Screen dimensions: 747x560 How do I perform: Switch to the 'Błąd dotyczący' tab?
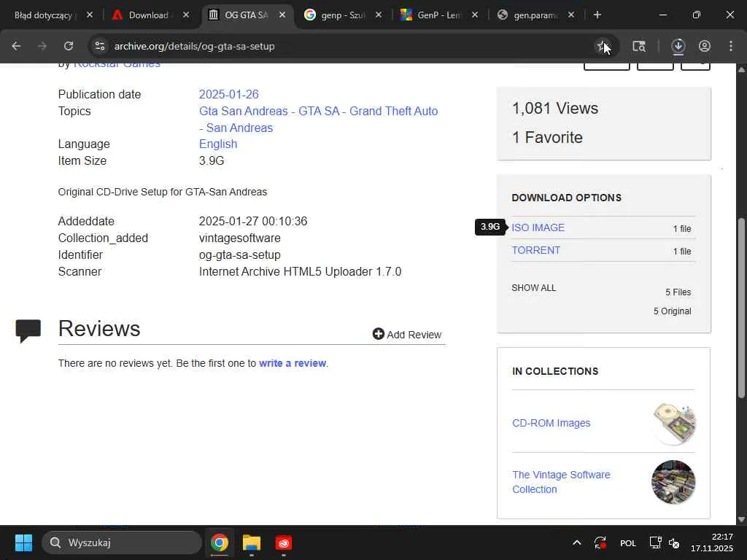45,15
